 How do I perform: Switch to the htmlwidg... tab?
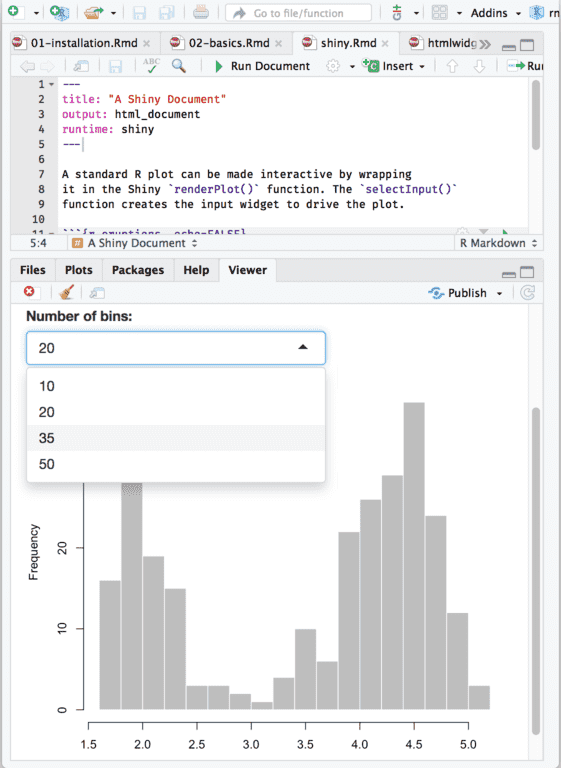coord(451,43)
